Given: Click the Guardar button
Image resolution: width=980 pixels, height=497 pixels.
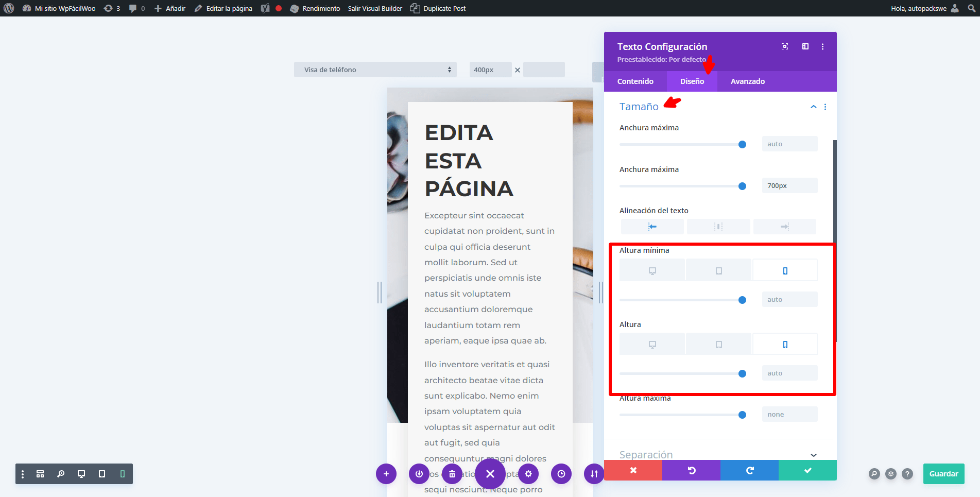Looking at the screenshot, I should pyautogui.click(x=943, y=474).
